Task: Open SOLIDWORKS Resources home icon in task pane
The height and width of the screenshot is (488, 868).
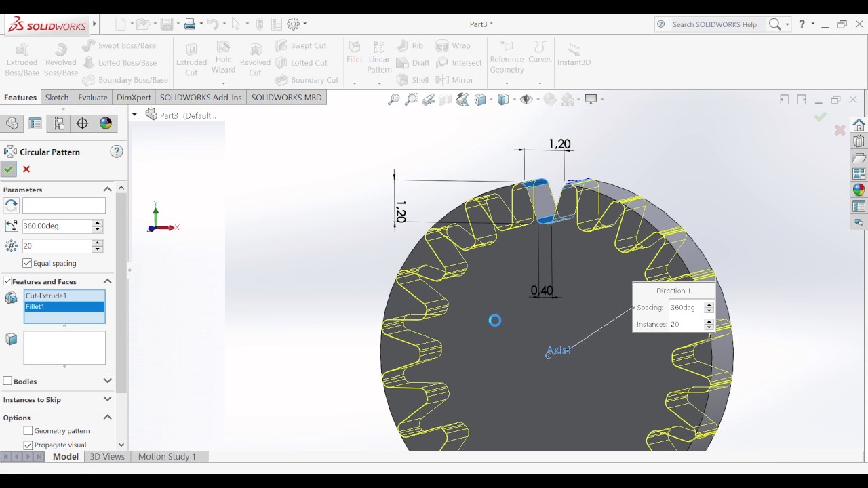Action: [x=859, y=125]
